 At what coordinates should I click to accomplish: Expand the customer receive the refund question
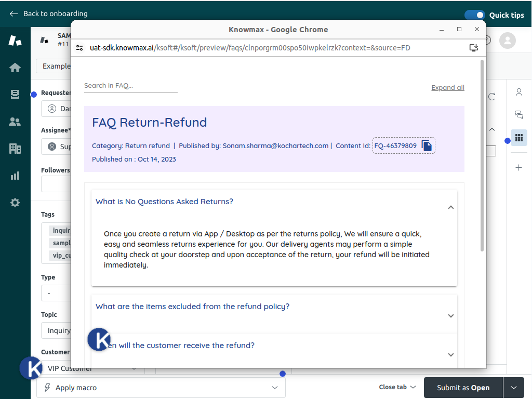450,355
